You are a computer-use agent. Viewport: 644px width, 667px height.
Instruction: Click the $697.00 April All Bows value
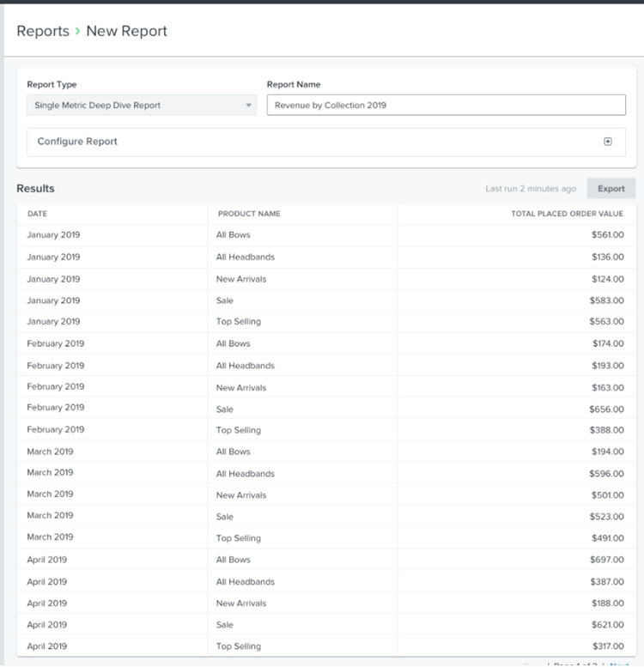[606, 560]
